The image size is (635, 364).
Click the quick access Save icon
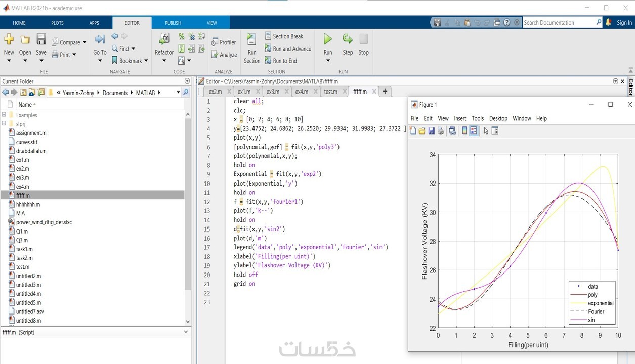pos(437,23)
